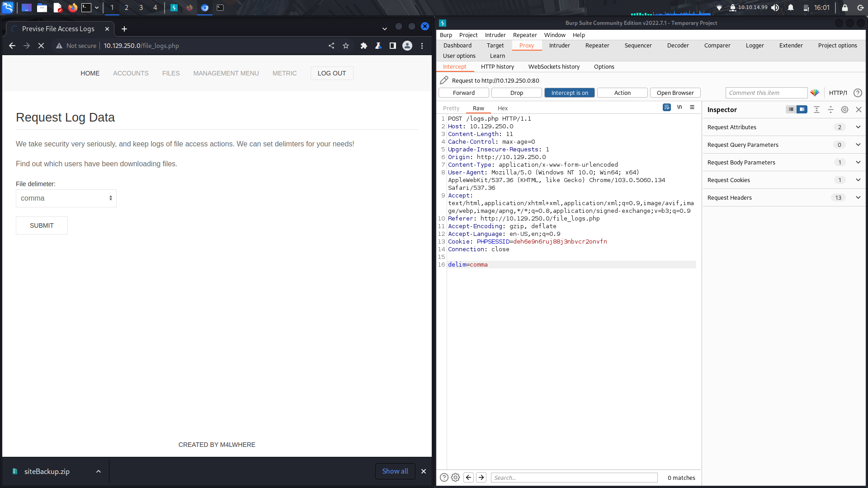Click the next match arrow icon
The width and height of the screenshot is (868, 488).
tap(481, 477)
